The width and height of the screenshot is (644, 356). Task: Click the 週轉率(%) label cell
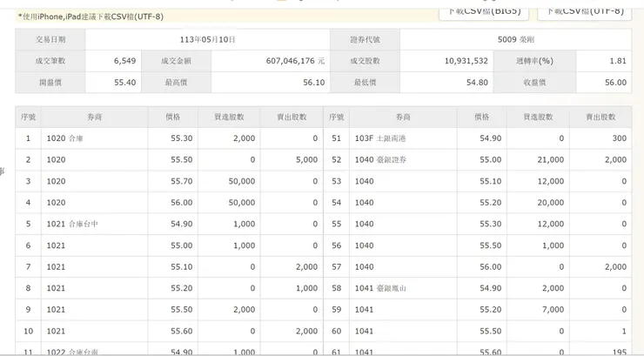[x=534, y=61]
